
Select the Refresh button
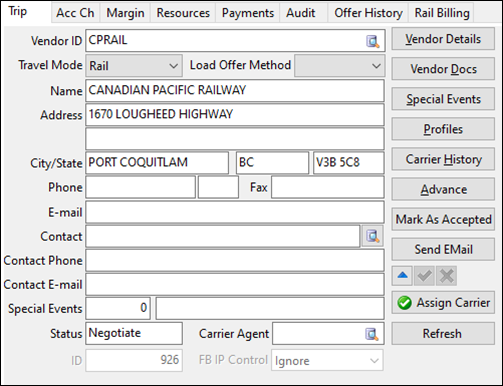443,333
